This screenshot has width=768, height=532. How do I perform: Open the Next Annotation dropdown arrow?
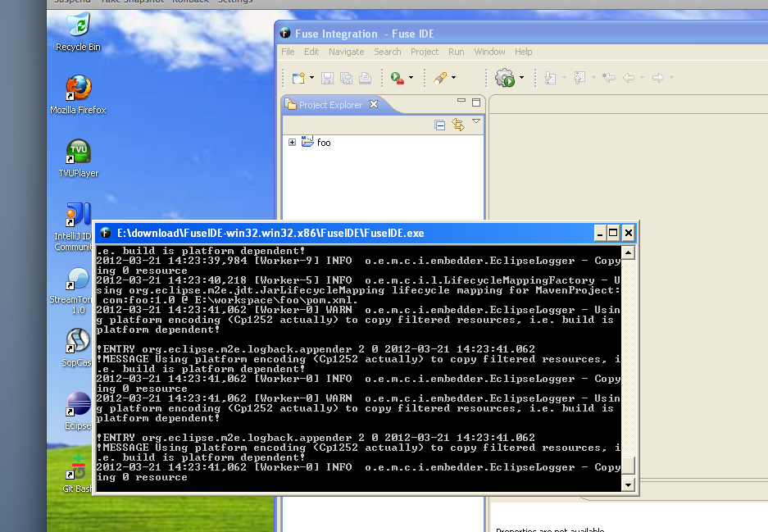pyautogui.click(x=564, y=77)
